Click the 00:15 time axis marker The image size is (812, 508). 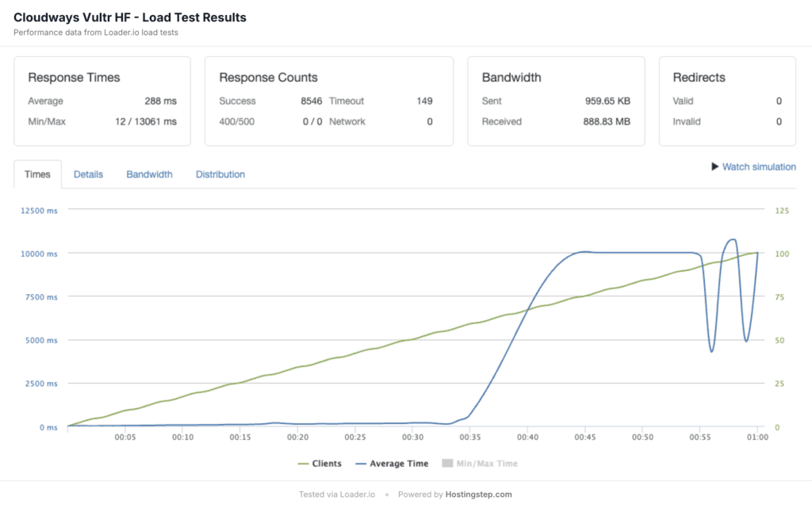pyautogui.click(x=240, y=437)
